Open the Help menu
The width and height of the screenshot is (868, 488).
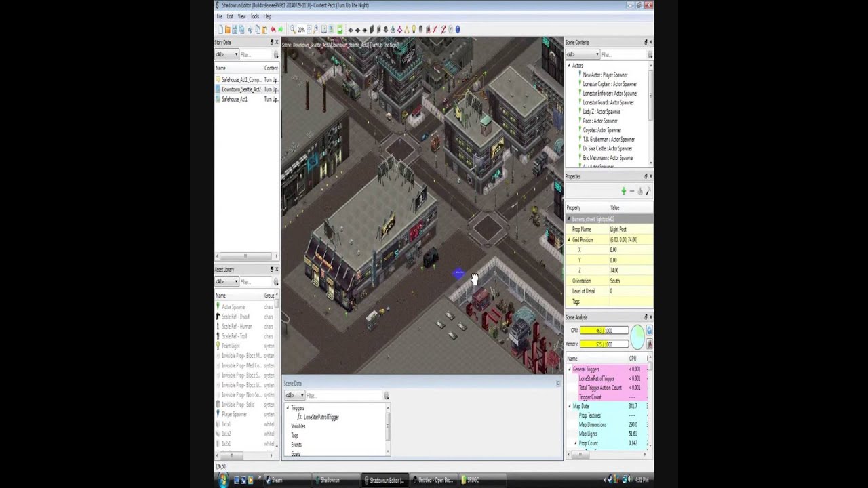tap(267, 16)
